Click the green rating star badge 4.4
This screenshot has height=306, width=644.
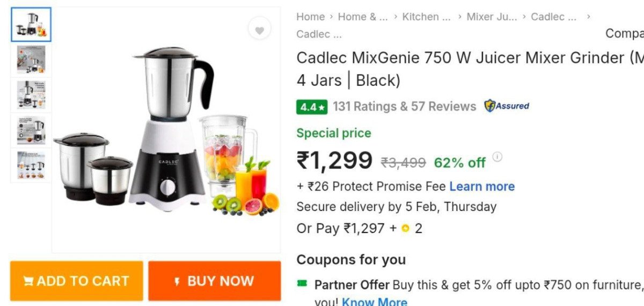coord(312,107)
